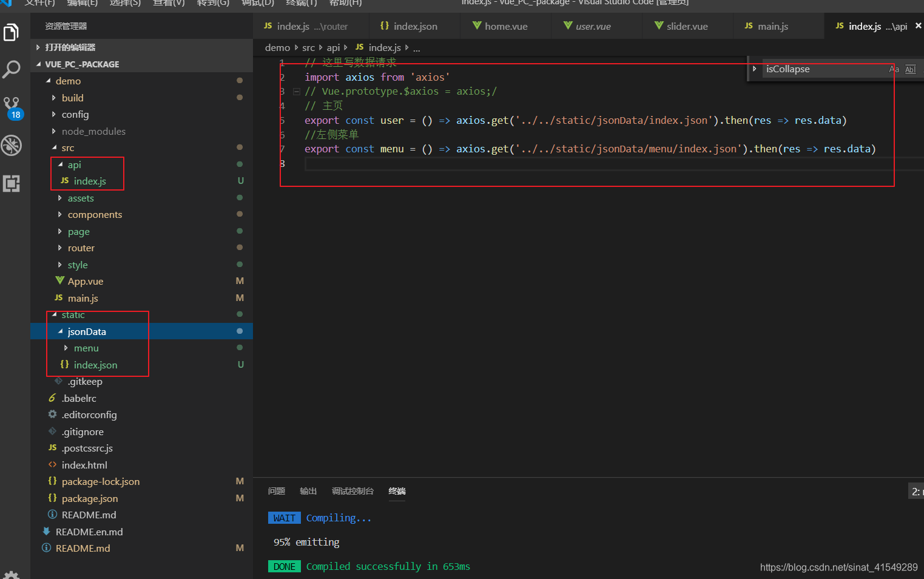Toggle Match Whole Word in find widget
The height and width of the screenshot is (579, 924).
click(910, 69)
